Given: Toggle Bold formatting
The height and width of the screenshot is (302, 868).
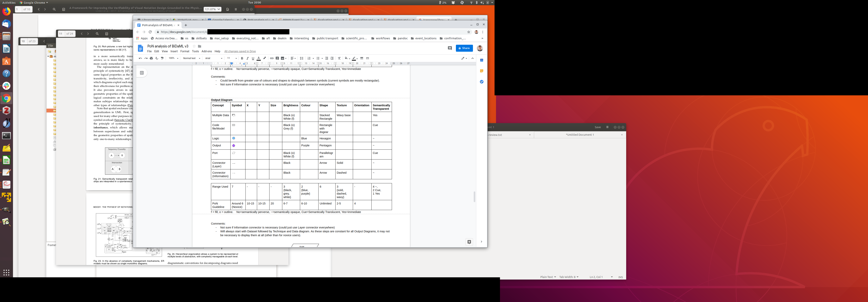Looking at the screenshot, I should pyautogui.click(x=242, y=58).
